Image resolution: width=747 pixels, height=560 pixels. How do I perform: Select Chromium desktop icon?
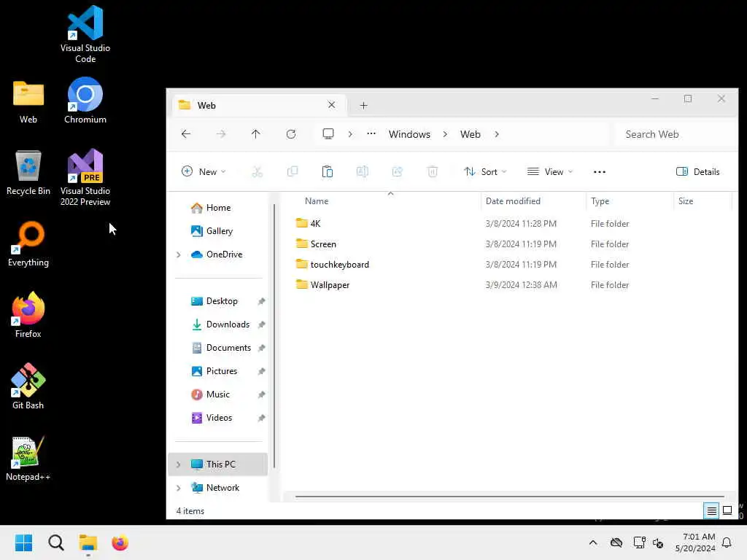point(85,101)
